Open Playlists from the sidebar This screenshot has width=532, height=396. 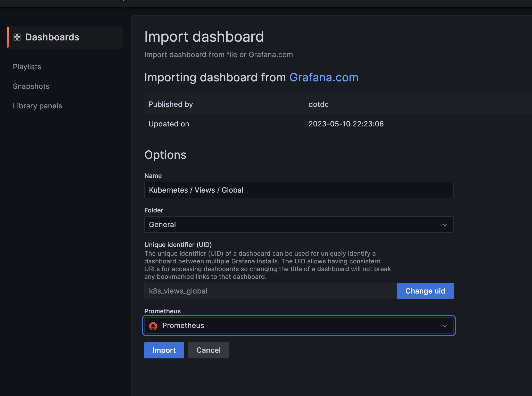point(27,67)
